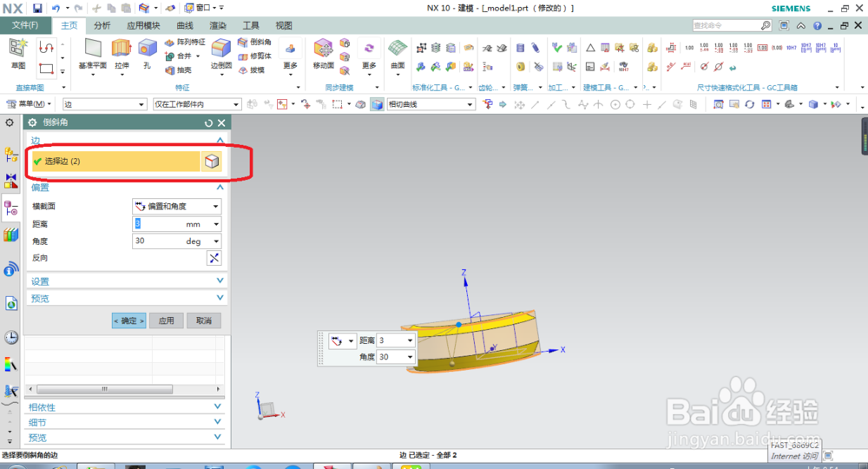Toggle the intersection plus snap point

[647, 104]
